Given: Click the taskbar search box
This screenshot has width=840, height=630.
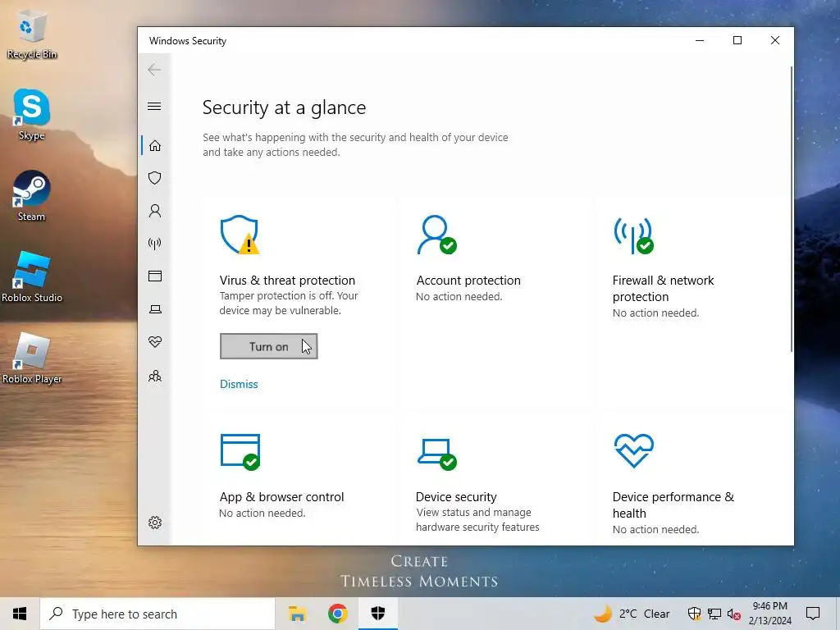Looking at the screenshot, I should pyautogui.click(x=157, y=614).
